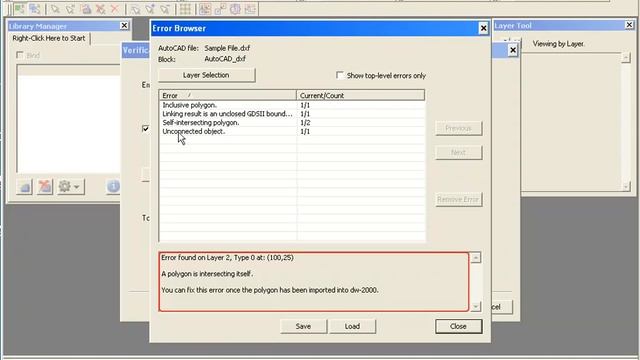Toggle the Bind checkbox in Library Manager
The height and width of the screenshot is (360, 640).
[x=20, y=55]
